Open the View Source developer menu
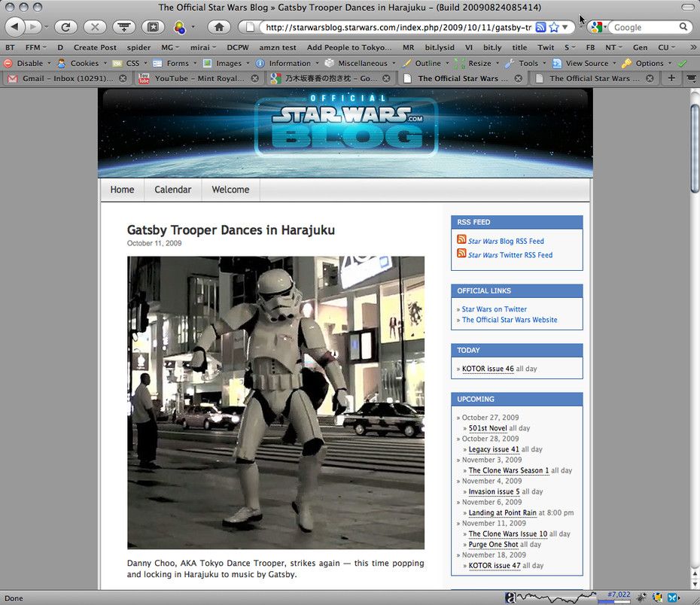This screenshot has height=605, width=700. pos(584,63)
